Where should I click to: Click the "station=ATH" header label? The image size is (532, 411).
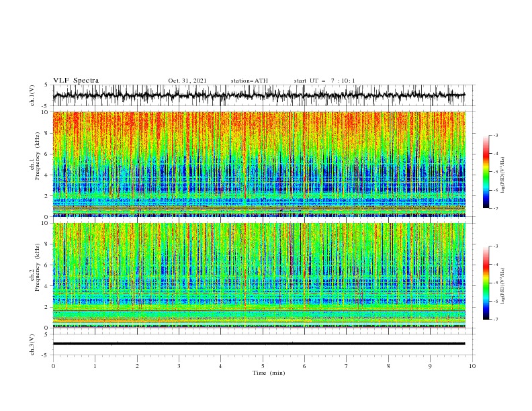pyautogui.click(x=249, y=81)
